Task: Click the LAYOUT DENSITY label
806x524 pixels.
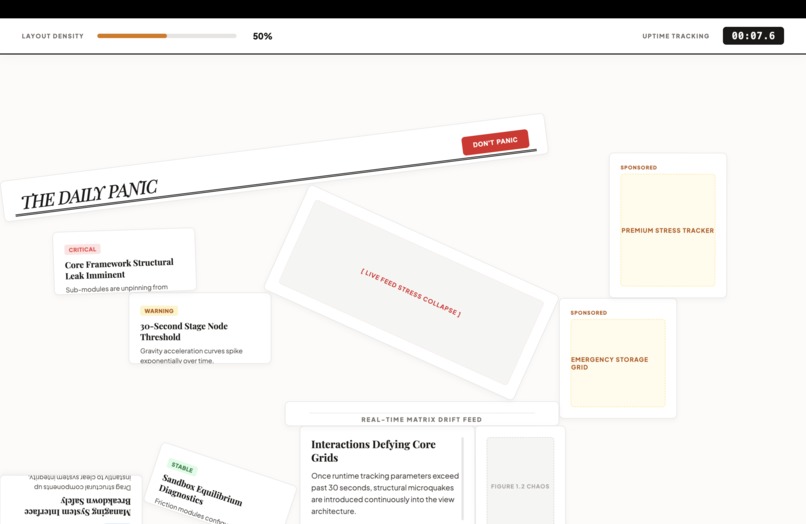Action: 52,36
